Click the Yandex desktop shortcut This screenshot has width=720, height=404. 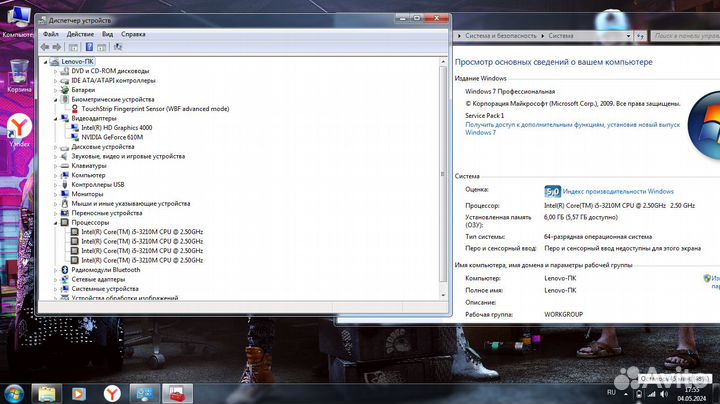19,130
